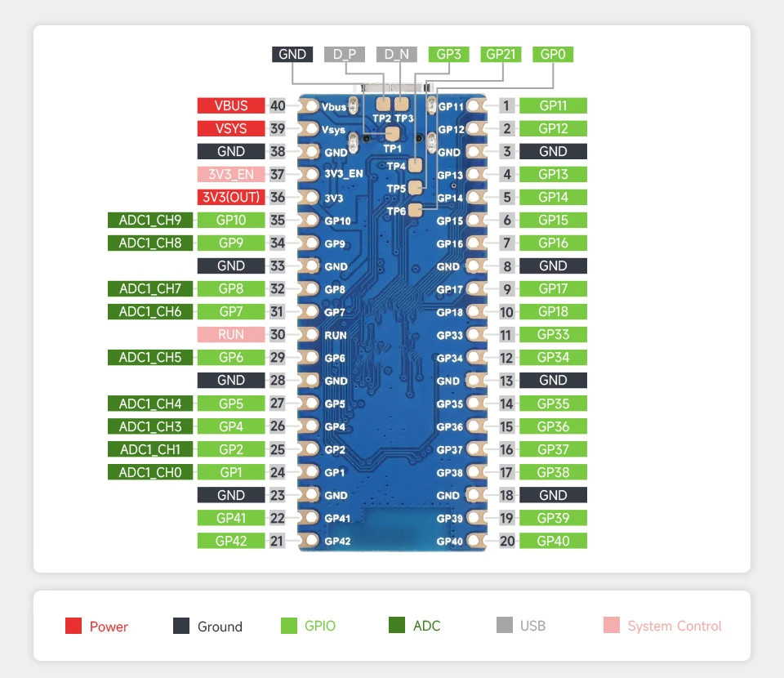Click the gold TP6 test pad on board

415,210
